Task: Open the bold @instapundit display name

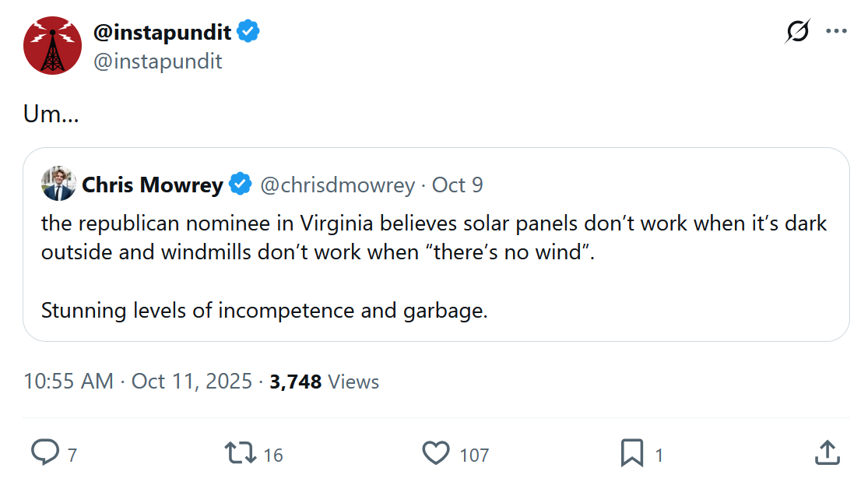Action: pyautogui.click(x=162, y=32)
